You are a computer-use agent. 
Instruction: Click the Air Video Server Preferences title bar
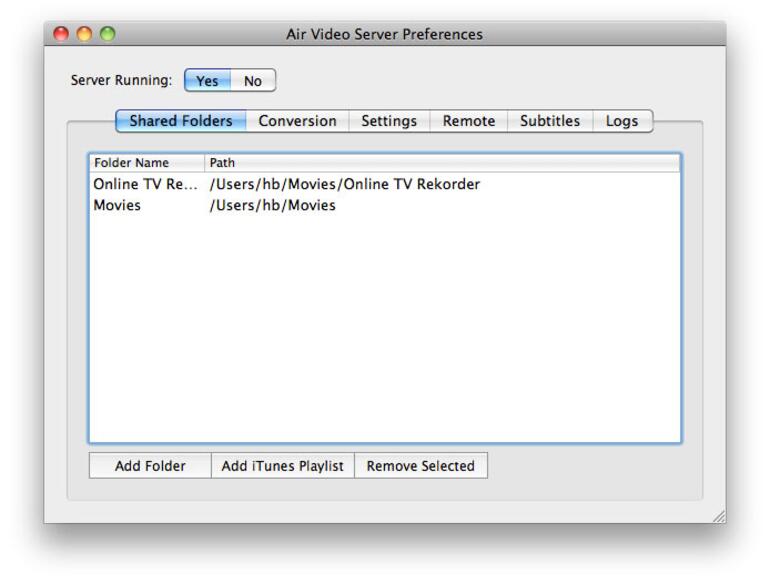[x=384, y=34]
